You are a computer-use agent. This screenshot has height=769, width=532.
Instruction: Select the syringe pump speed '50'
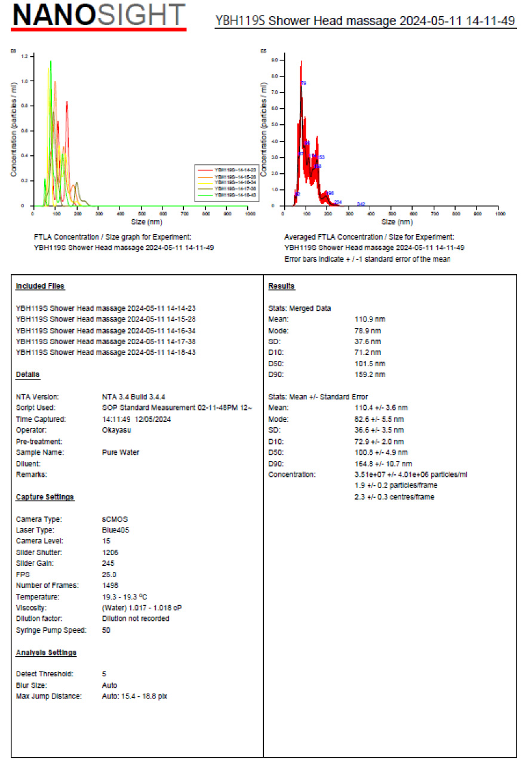pyautogui.click(x=106, y=630)
